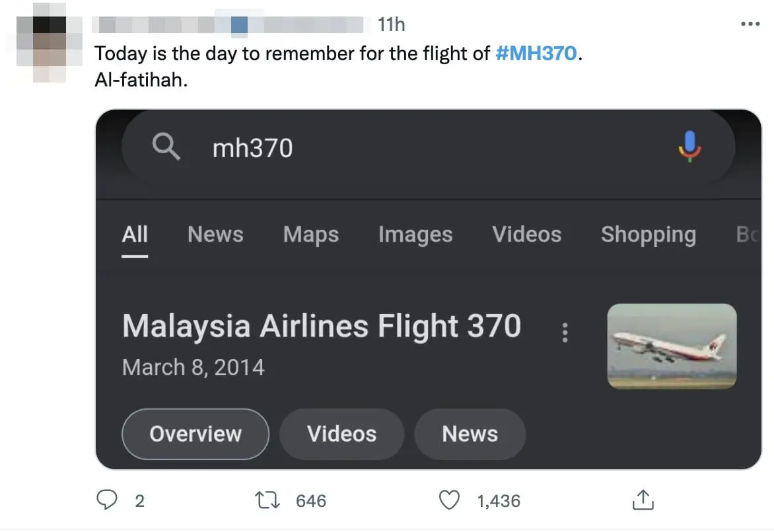This screenshot has width=774, height=532.
Task: Open the Images search tab
Action: [x=415, y=234]
